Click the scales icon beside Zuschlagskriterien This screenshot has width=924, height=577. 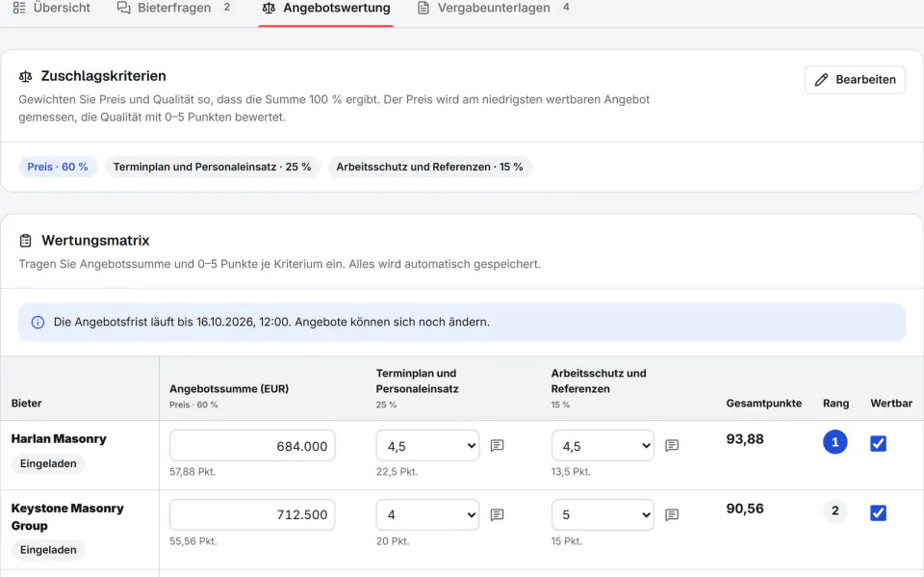pyautogui.click(x=25, y=76)
